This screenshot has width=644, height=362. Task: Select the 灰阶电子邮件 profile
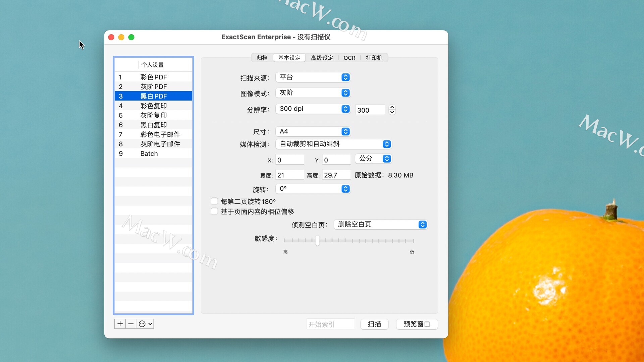coord(154,144)
